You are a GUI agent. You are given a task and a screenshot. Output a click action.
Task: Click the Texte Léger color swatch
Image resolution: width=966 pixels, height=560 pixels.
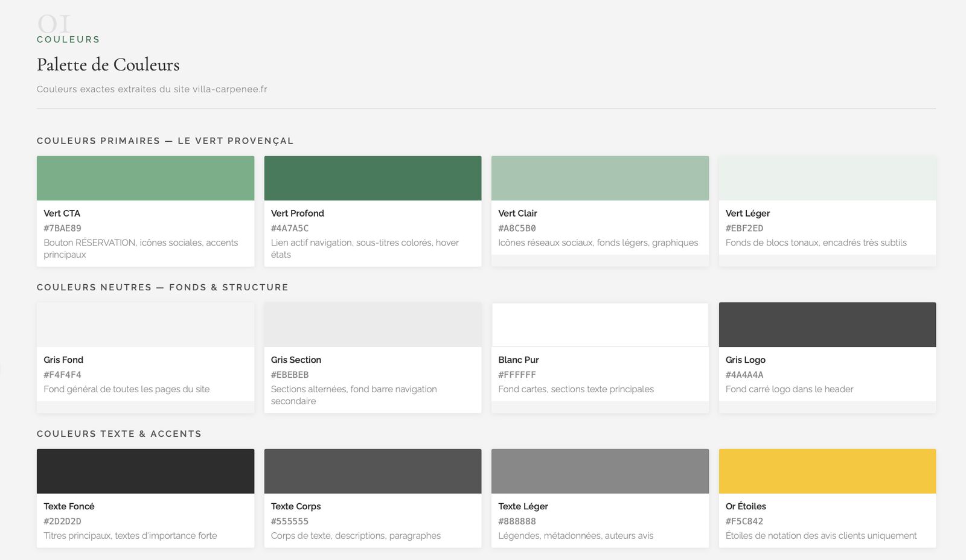pos(600,471)
